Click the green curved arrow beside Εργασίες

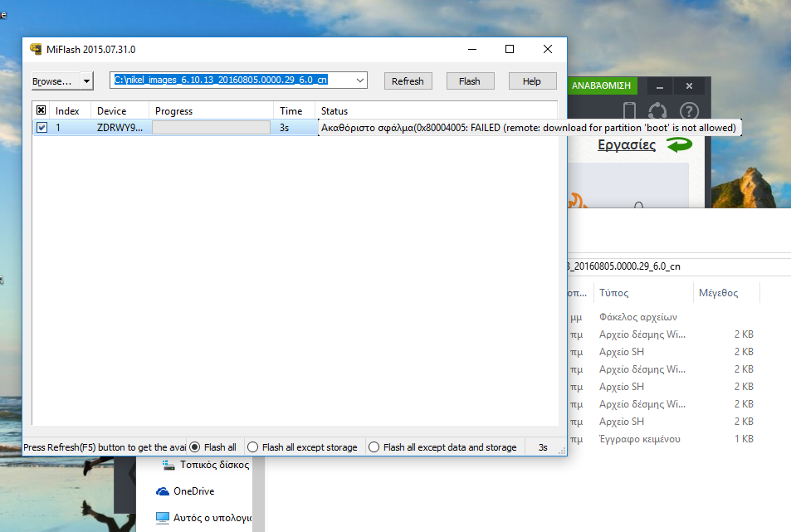point(680,145)
